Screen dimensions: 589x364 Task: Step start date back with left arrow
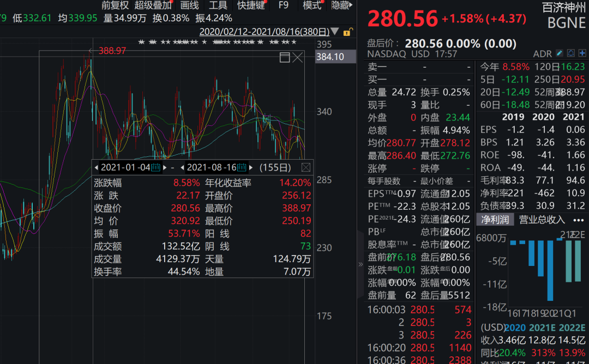97,167
